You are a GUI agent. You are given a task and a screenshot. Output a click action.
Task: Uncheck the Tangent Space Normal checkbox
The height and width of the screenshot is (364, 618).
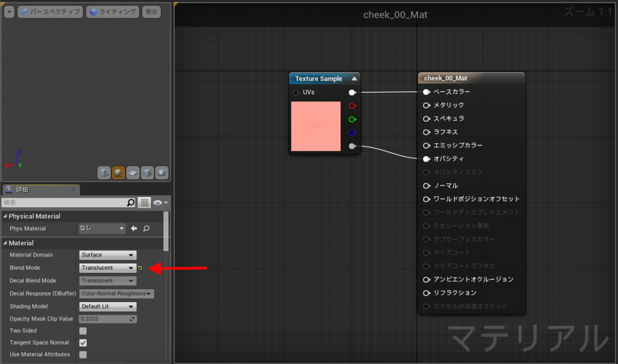tap(83, 343)
